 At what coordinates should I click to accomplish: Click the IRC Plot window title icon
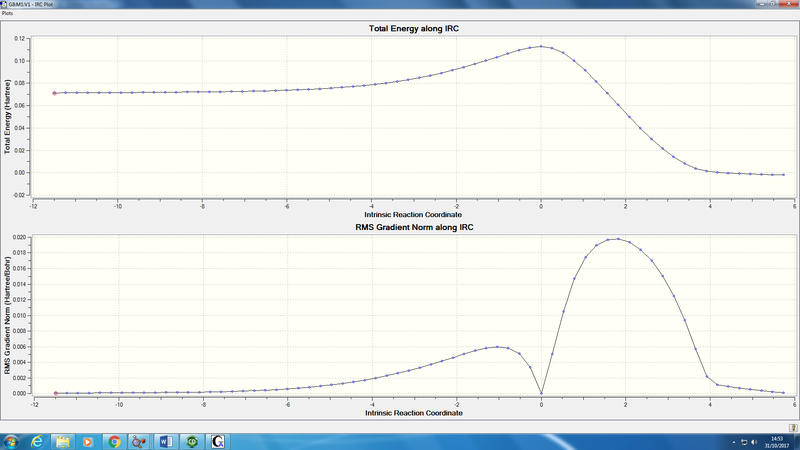(4, 4)
